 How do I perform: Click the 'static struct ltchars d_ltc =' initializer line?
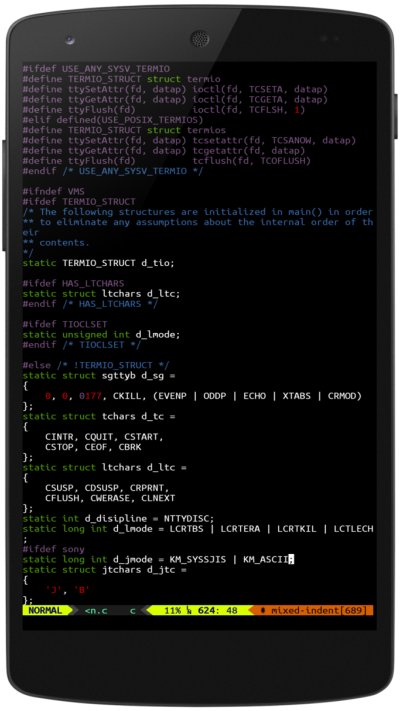(104, 468)
